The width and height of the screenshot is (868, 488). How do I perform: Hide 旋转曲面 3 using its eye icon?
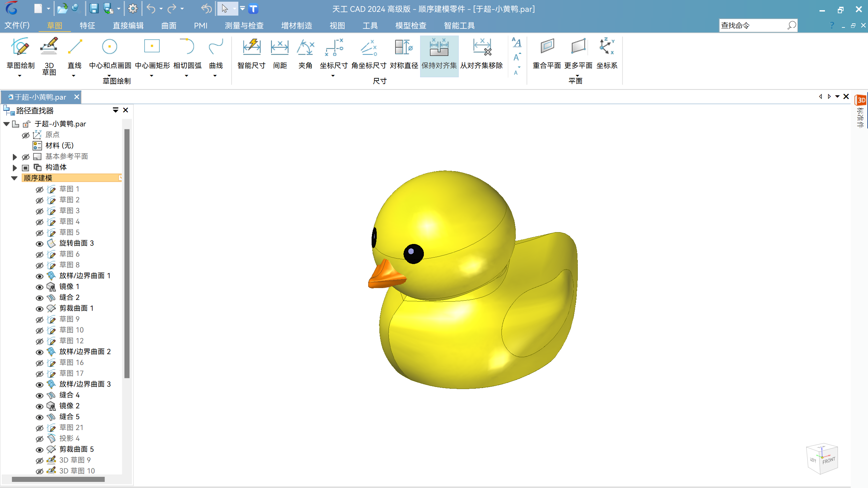tap(40, 244)
